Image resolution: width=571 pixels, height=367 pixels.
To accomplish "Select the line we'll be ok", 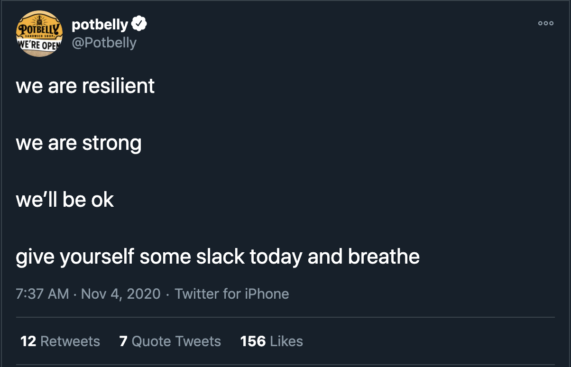I will pos(65,200).
